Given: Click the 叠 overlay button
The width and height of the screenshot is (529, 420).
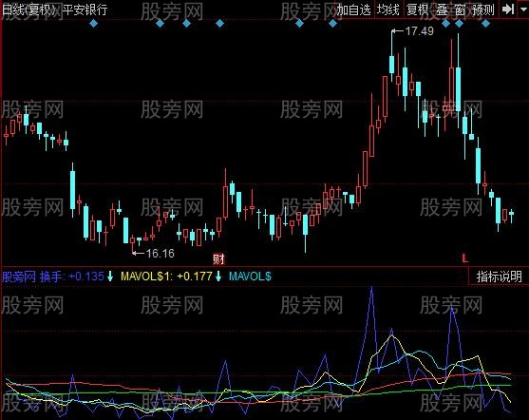Looking at the screenshot, I should tap(442, 10).
